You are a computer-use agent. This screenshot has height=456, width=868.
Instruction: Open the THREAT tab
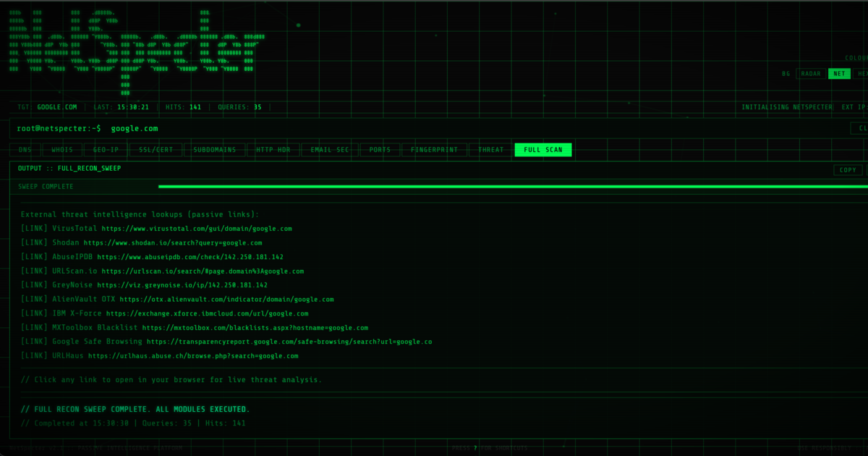(x=491, y=150)
